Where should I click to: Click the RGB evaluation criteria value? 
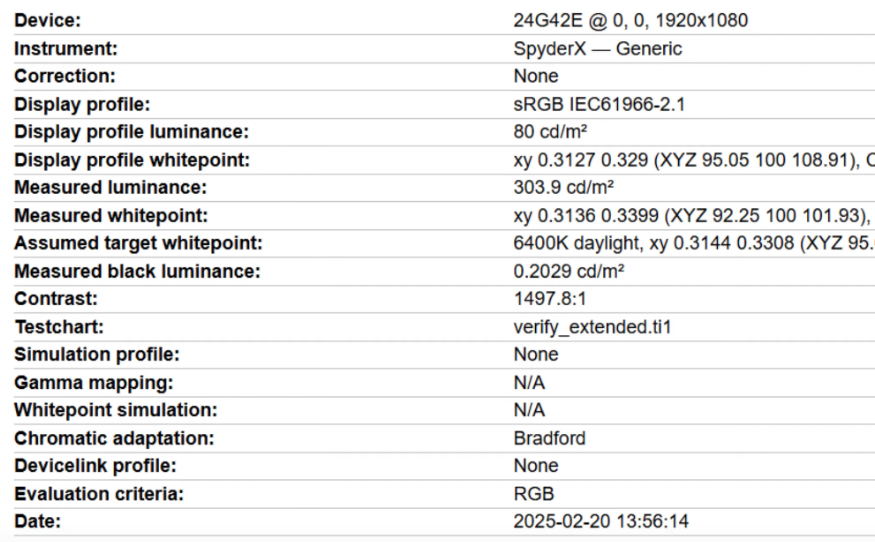pos(532,494)
